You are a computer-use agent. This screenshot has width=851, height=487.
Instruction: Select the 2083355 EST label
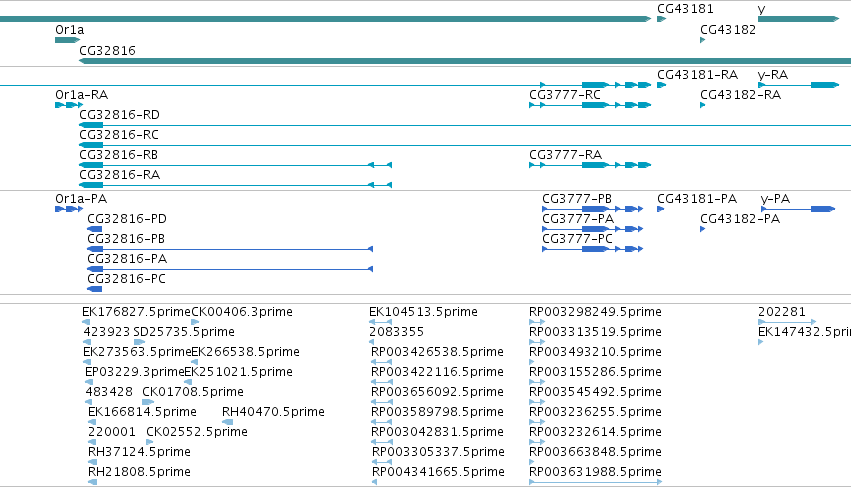(x=396, y=332)
